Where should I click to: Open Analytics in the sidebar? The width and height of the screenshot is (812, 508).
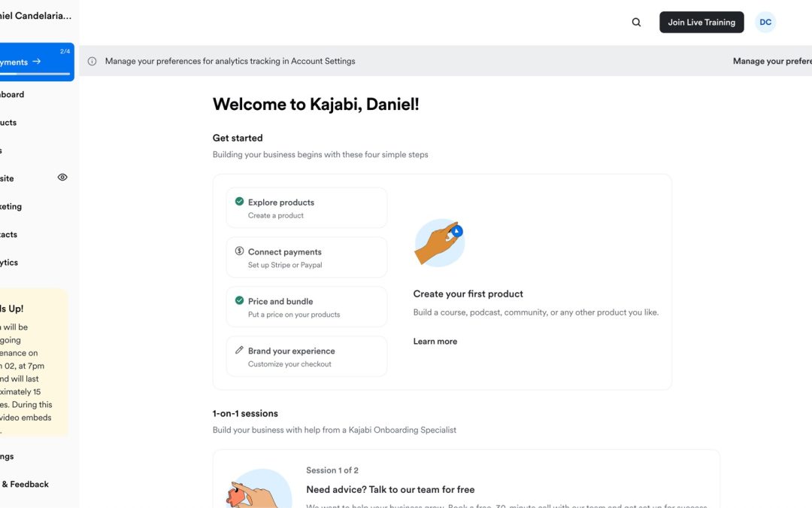(x=9, y=263)
